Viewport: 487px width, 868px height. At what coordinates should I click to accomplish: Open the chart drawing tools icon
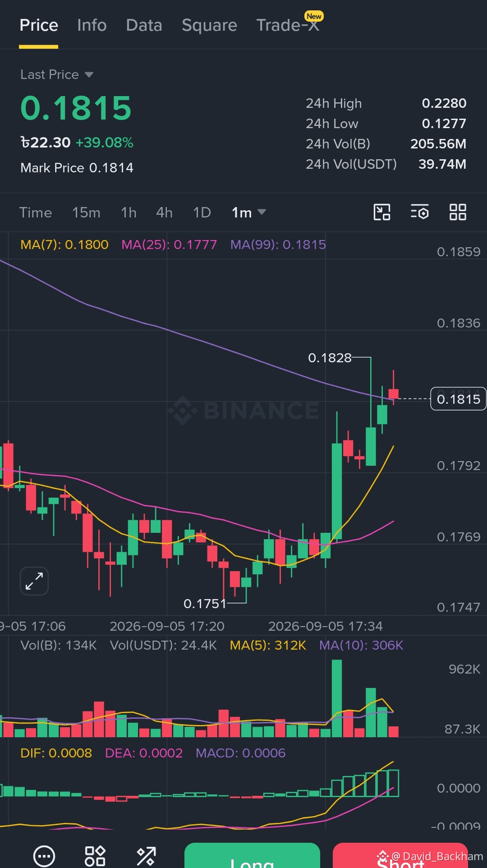pyautogui.click(x=382, y=212)
